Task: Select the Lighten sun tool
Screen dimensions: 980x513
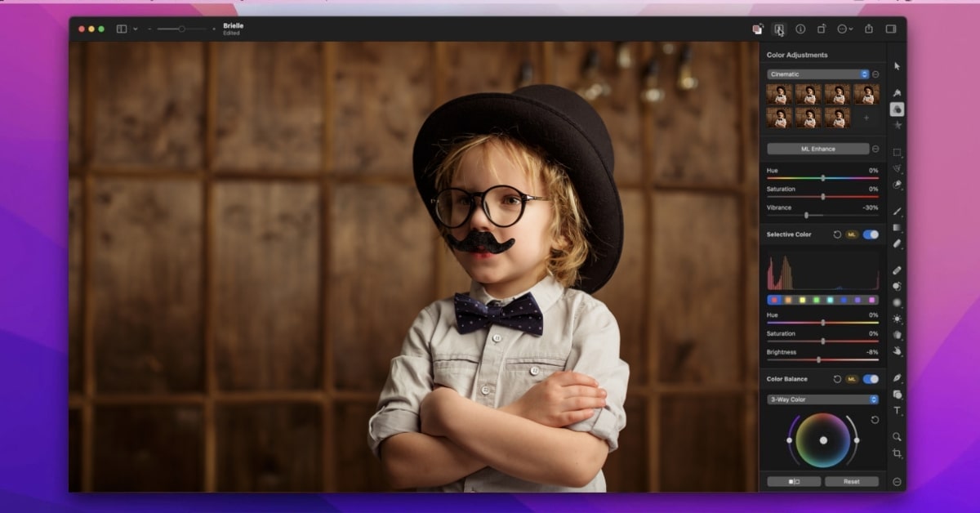Action: coord(897,319)
